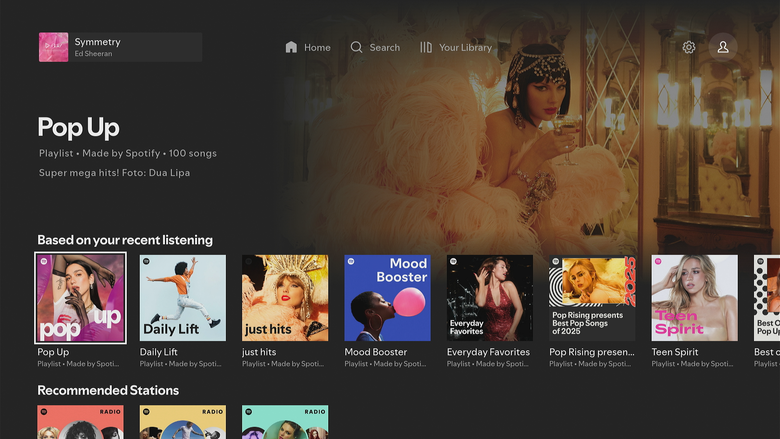
Task: Open Search menu label
Action: pos(385,48)
